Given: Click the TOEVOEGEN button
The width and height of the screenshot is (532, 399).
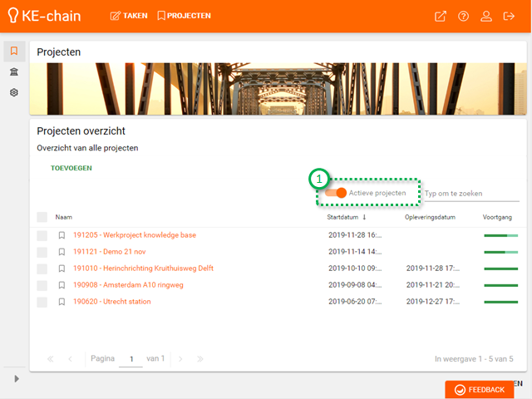Looking at the screenshot, I should 71,168.
